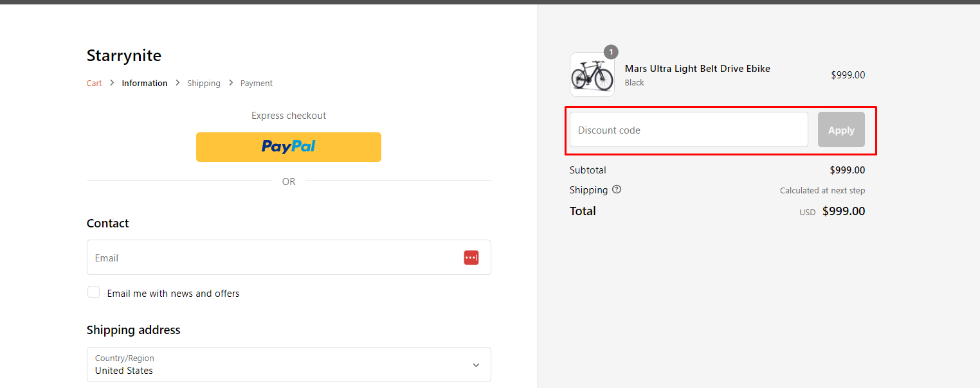The width and height of the screenshot is (980, 388).
Task: Go back to Cart breadcrumb
Action: (94, 84)
